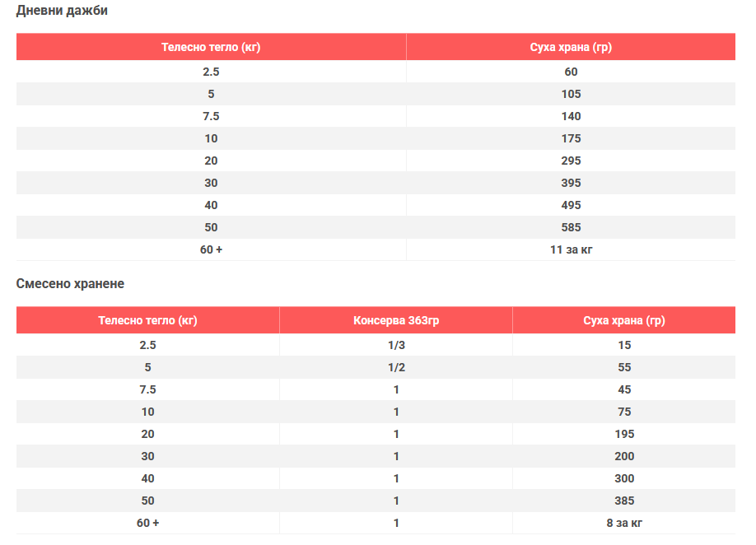Select the 300 cell in the "Смесено хранене" table
Image resolution: width=756 pixels, height=545 pixels.
(623, 478)
